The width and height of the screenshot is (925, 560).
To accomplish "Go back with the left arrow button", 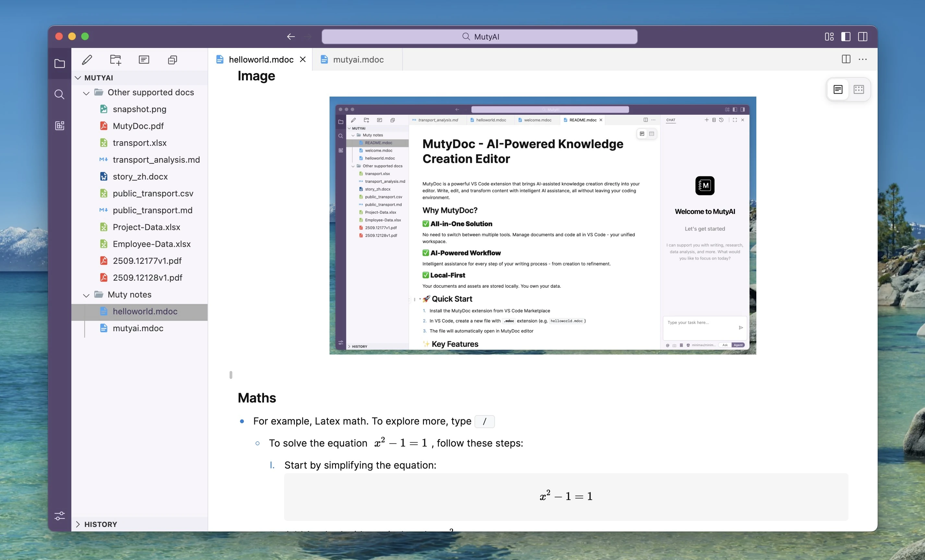I will pyautogui.click(x=291, y=36).
